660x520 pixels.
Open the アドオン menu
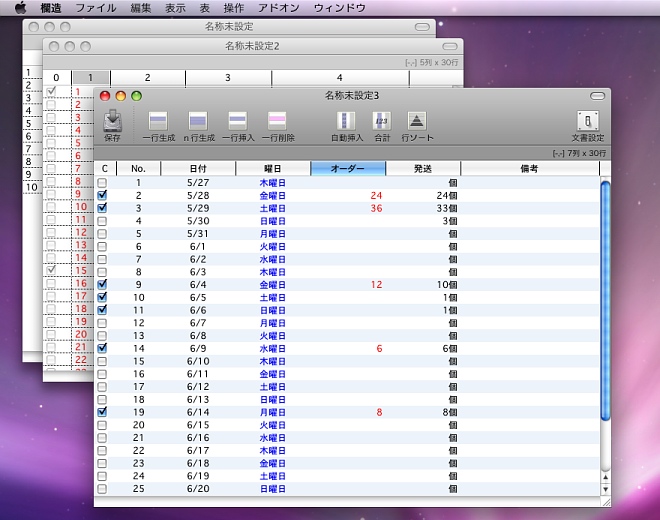[x=278, y=8]
